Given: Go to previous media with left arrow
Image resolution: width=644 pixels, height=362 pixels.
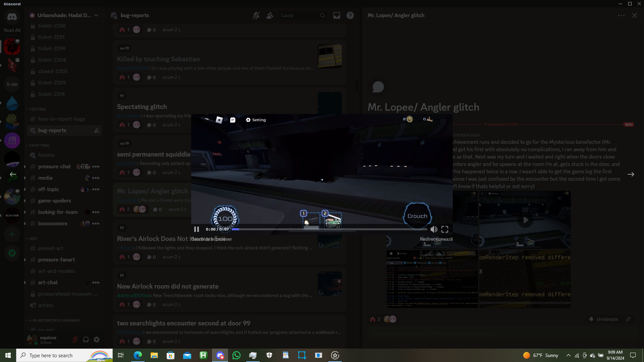Looking at the screenshot, I should click(13, 174).
